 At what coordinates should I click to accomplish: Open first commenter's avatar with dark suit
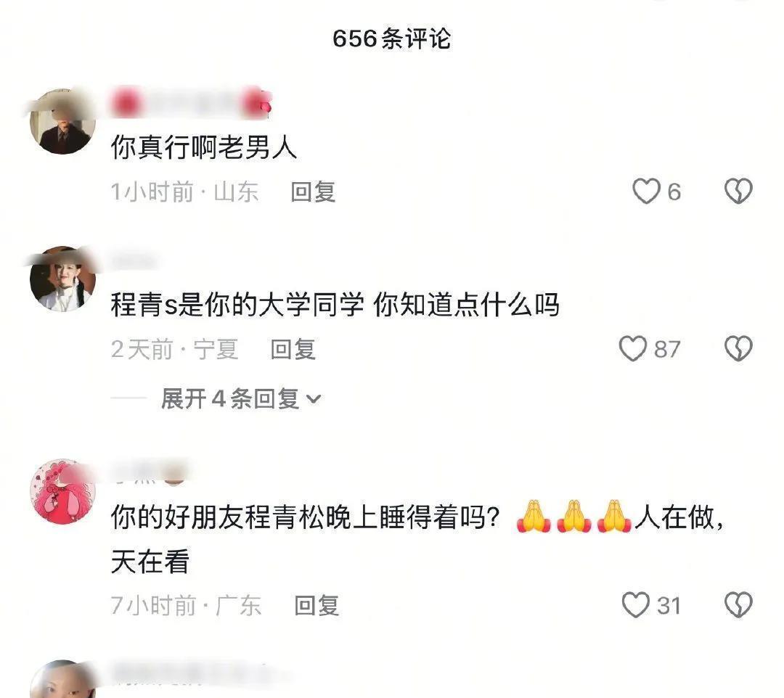pyautogui.click(x=62, y=121)
